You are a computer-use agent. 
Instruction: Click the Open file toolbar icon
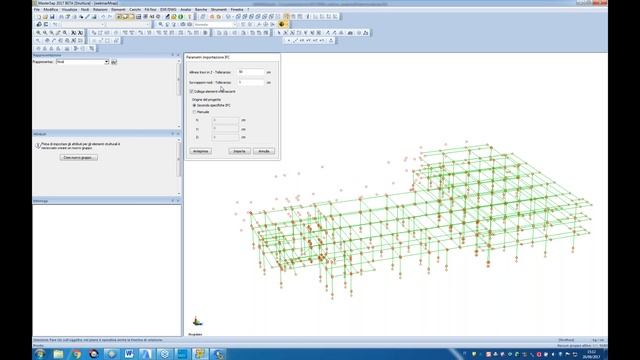(x=45, y=17)
